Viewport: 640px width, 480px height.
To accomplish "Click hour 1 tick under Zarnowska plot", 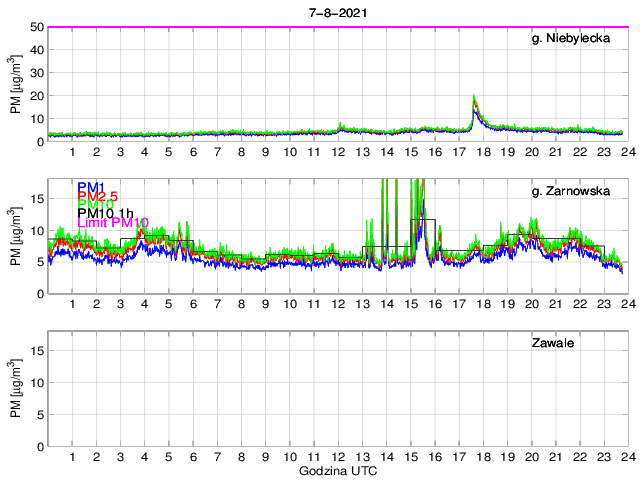I will click(72, 304).
